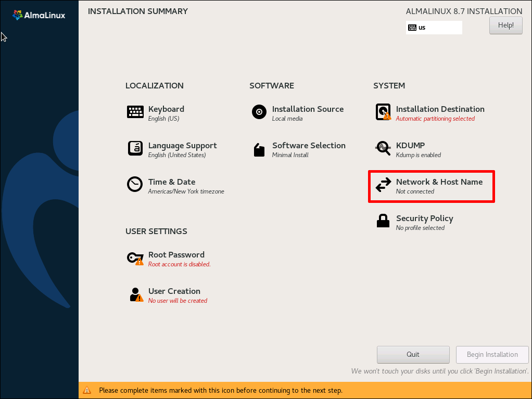Open the Language Support icon

point(135,148)
